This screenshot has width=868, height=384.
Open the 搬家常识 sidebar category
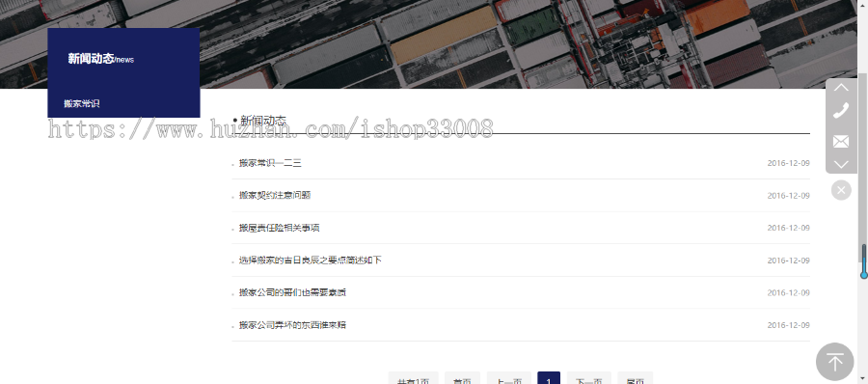click(81, 103)
